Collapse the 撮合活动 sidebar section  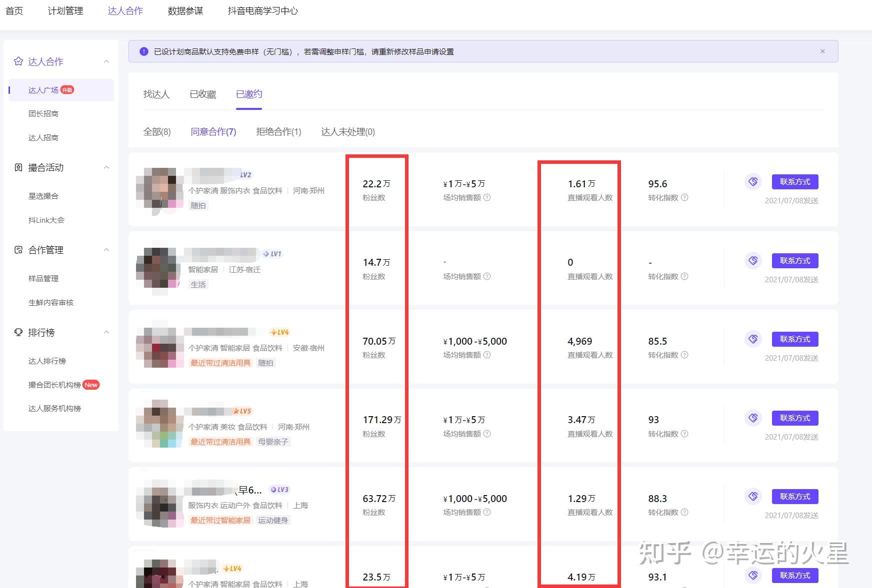(x=106, y=167)
